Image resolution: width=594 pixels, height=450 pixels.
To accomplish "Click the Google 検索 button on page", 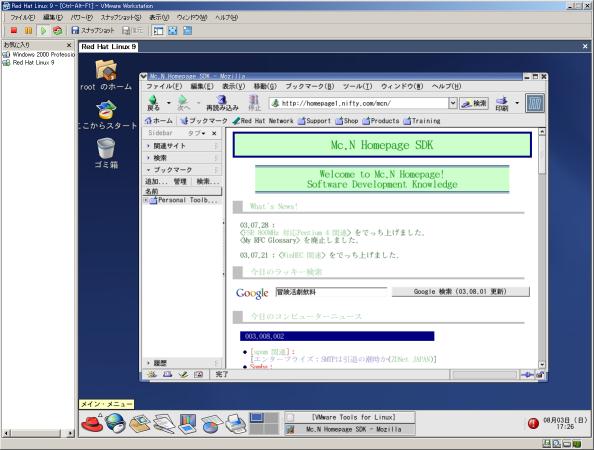I will coord(460,292).
